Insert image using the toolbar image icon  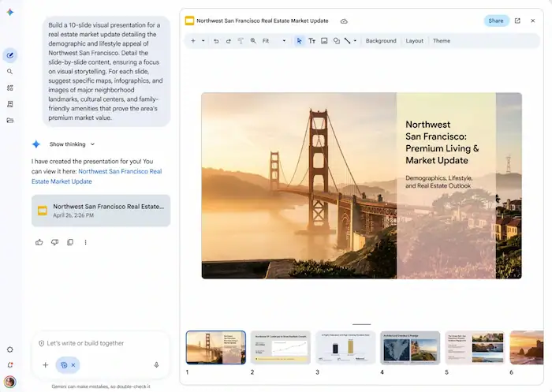(324, 41)
